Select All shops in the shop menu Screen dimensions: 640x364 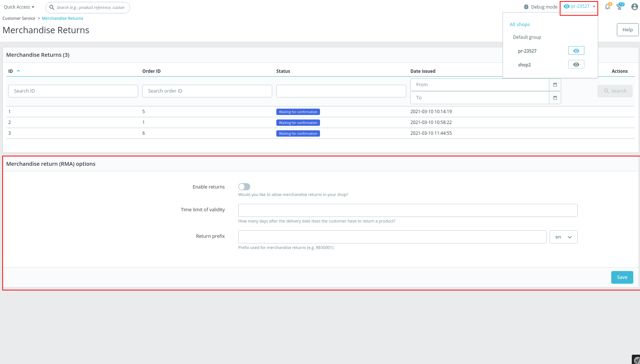point(520,24)
